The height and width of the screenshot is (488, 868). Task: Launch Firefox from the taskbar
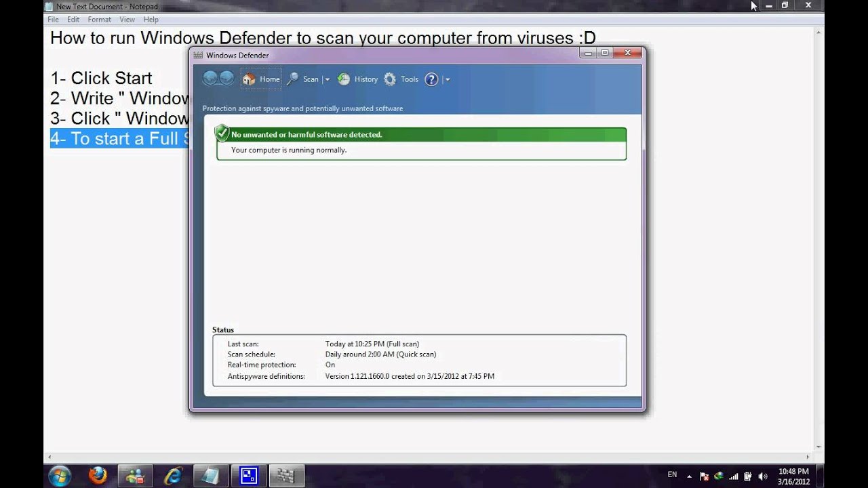click(x=98, y=476)
